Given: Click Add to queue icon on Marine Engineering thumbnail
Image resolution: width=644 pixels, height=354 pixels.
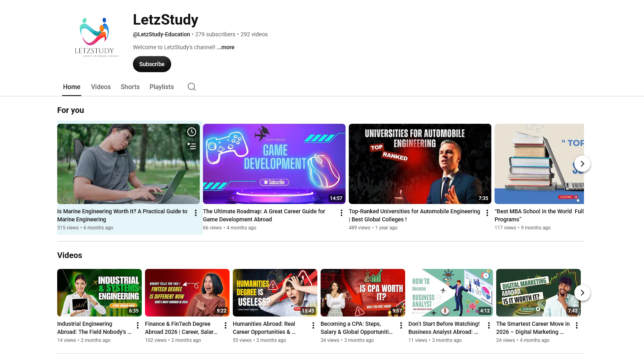Looking at the screenshot, I should point(192,146).
